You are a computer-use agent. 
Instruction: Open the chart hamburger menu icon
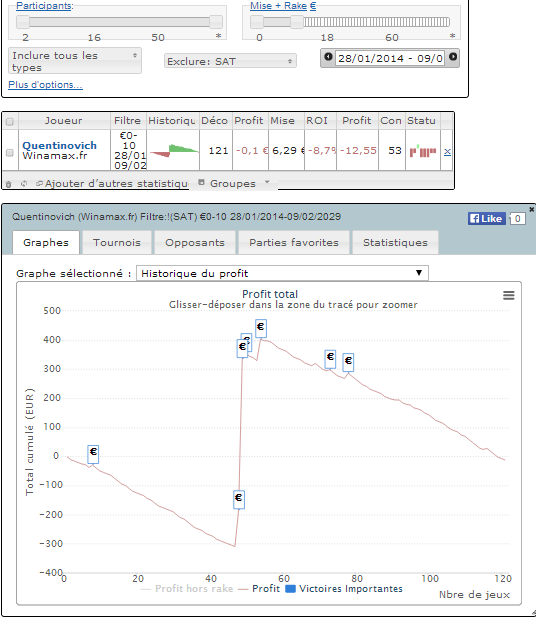pyautogui.click(x=509, y=295)
